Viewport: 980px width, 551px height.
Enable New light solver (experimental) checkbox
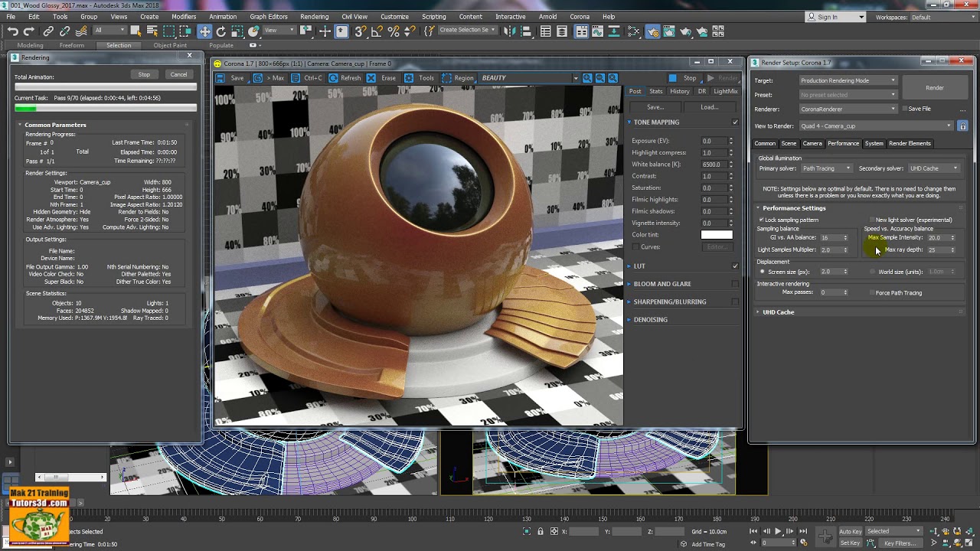pos(871,220)
